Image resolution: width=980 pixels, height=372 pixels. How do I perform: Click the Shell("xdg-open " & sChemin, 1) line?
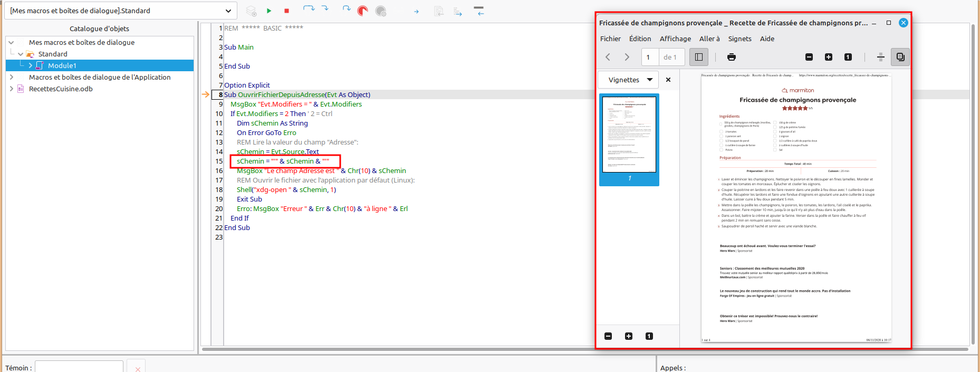[x=286, y=189]
